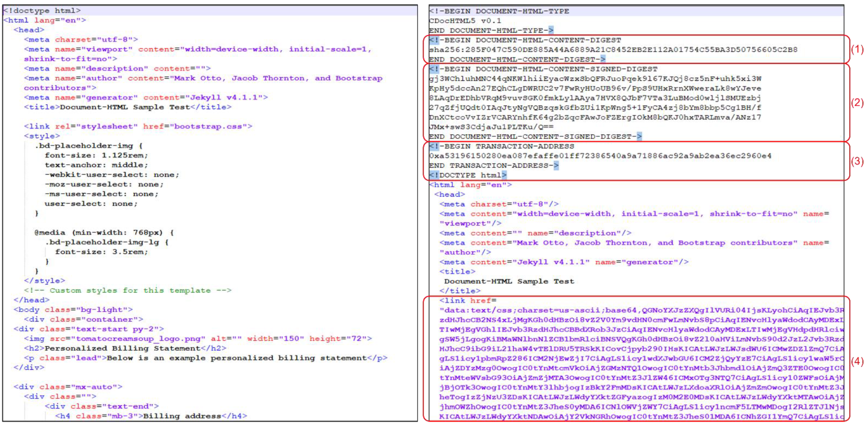Screen dimensions: 868x425
Task: Click the meta charset utf-8 line in left pane
Action: click(x=81, y=39)
